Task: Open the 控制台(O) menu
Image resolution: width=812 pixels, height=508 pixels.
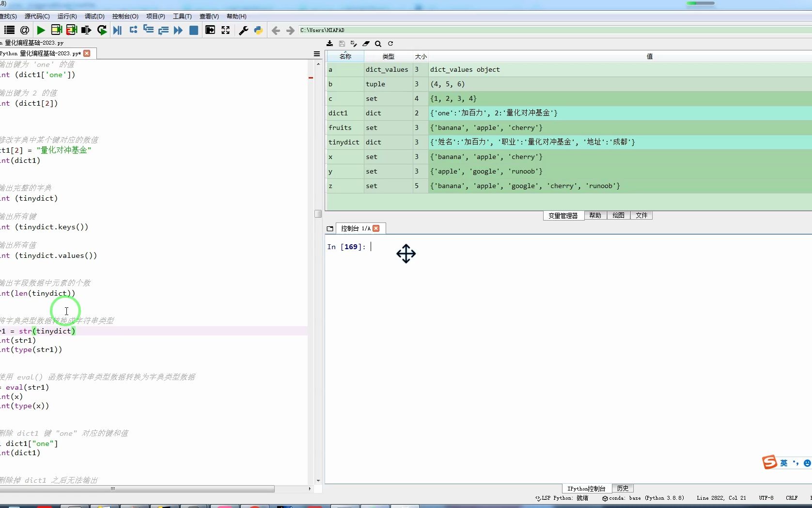Action: tap(125, 16)
